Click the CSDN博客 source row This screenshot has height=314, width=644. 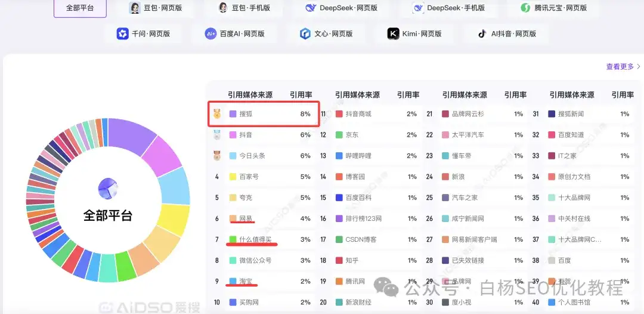(369, 239)
